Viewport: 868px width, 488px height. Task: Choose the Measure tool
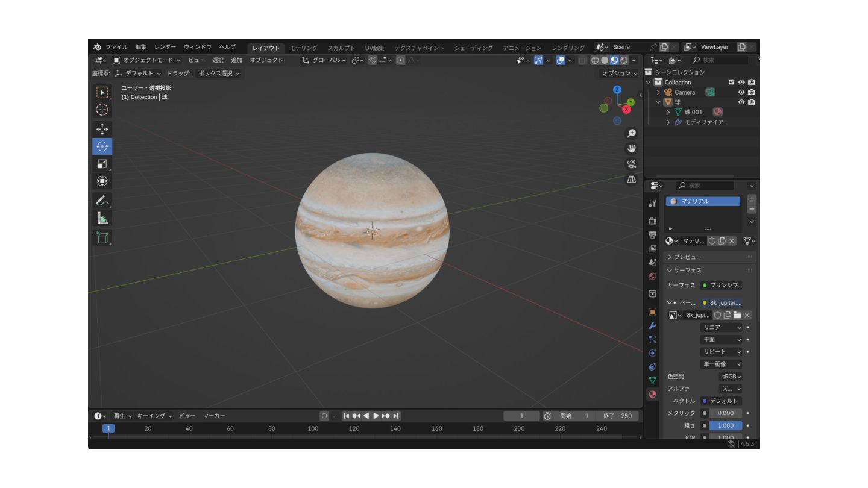click(x=102, y=219)
